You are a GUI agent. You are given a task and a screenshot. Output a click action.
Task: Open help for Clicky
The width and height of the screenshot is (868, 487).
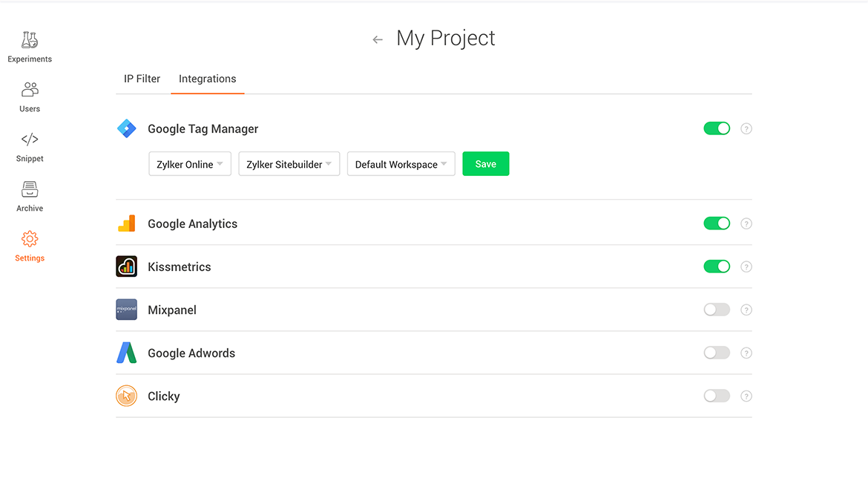[746, 396]
